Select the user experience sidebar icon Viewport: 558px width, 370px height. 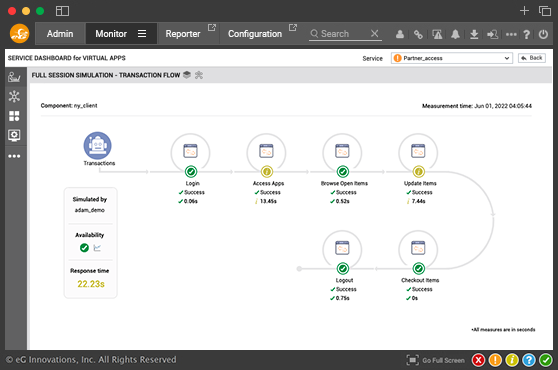(14, 76)
